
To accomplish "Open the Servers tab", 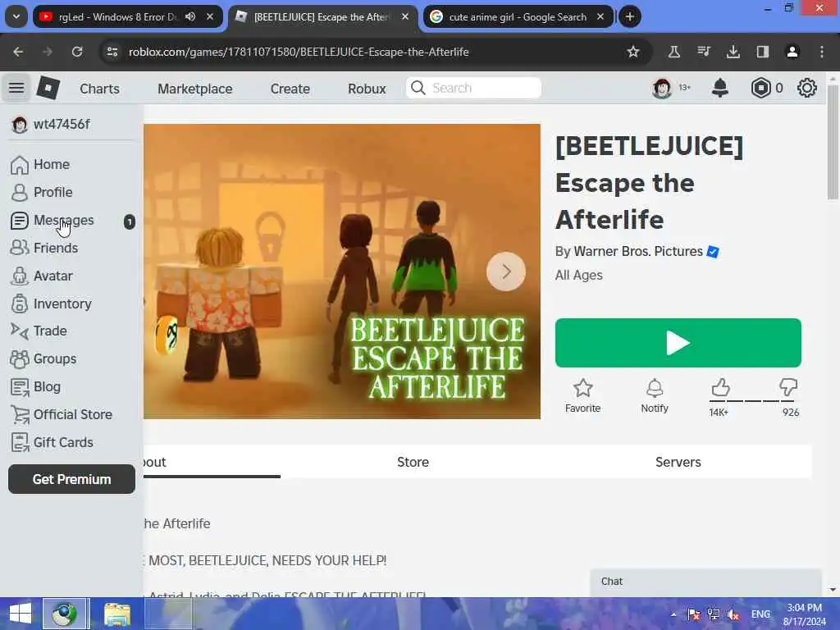I will point(678,462).
